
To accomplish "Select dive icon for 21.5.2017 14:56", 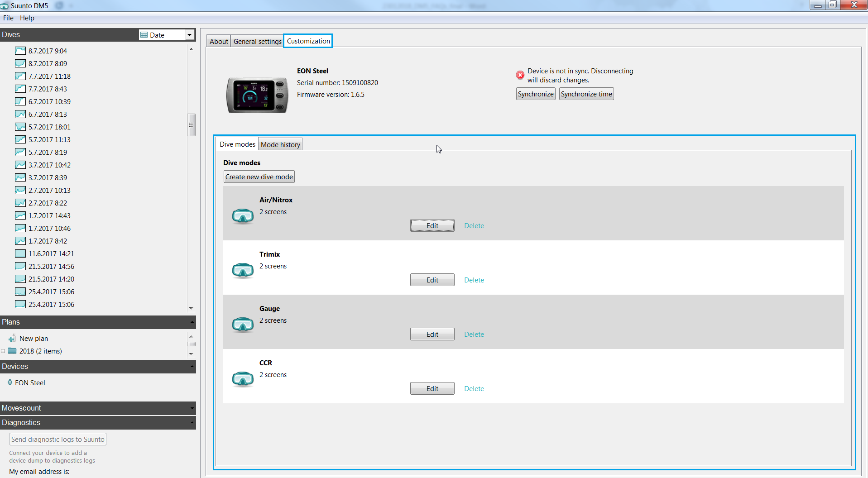I will [20, 266].
